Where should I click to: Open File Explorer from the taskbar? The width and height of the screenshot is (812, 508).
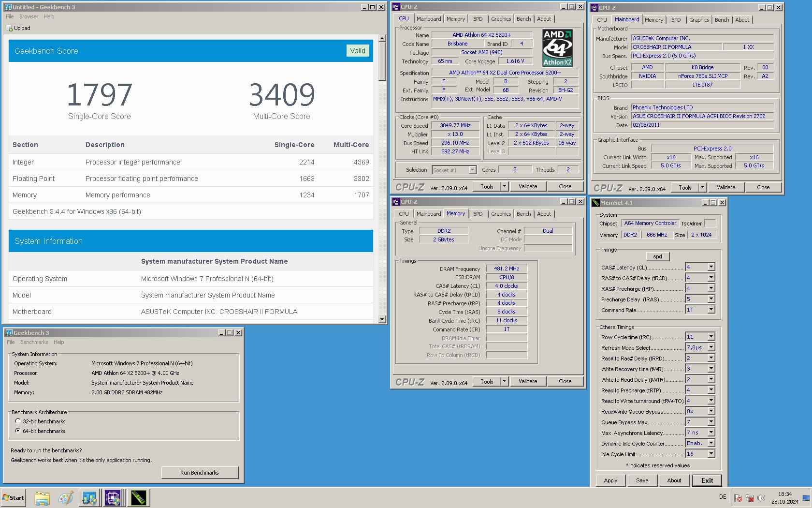(x=42, y=498)
